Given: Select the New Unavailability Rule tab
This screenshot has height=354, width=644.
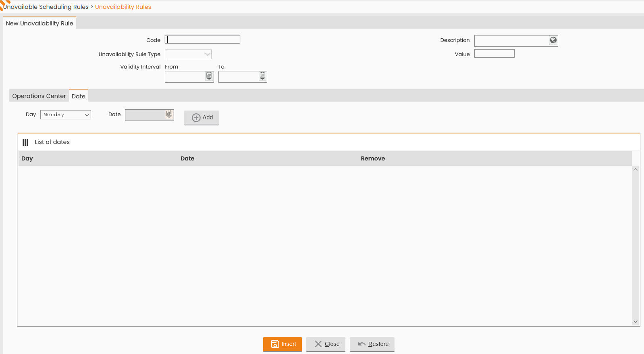Looking at the screenshot, I should (39, 23).
